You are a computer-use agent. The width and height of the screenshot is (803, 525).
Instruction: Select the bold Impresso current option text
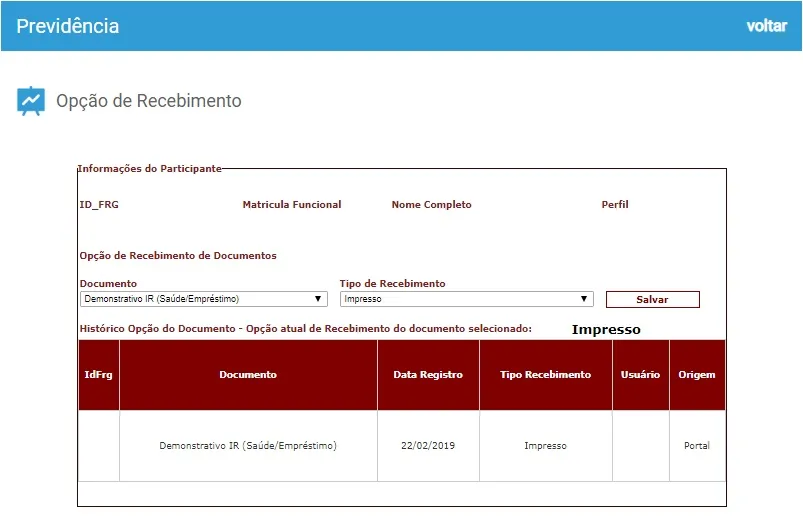pos(606,330)
